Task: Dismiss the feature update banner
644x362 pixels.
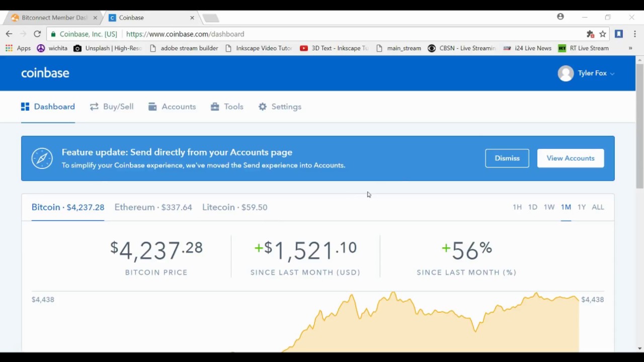Action: (x=507, y=158)
